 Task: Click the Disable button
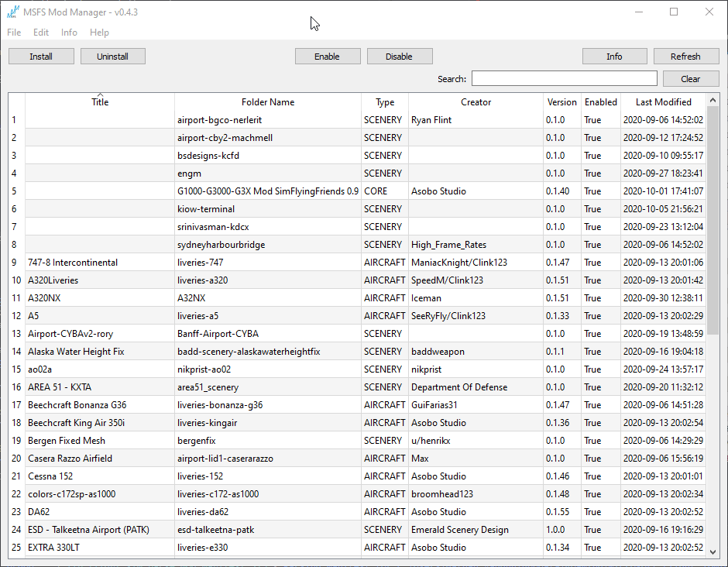pos(400,57)
